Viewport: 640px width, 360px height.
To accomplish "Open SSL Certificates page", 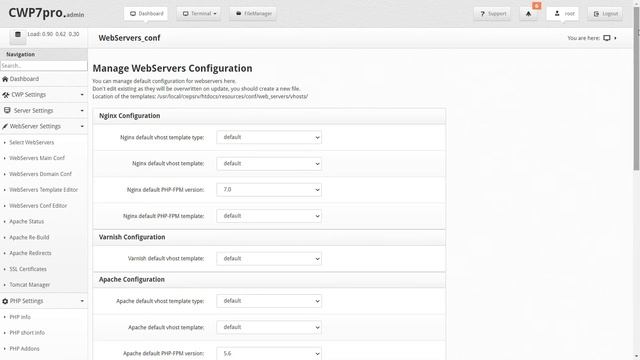I will coord(28,269).
